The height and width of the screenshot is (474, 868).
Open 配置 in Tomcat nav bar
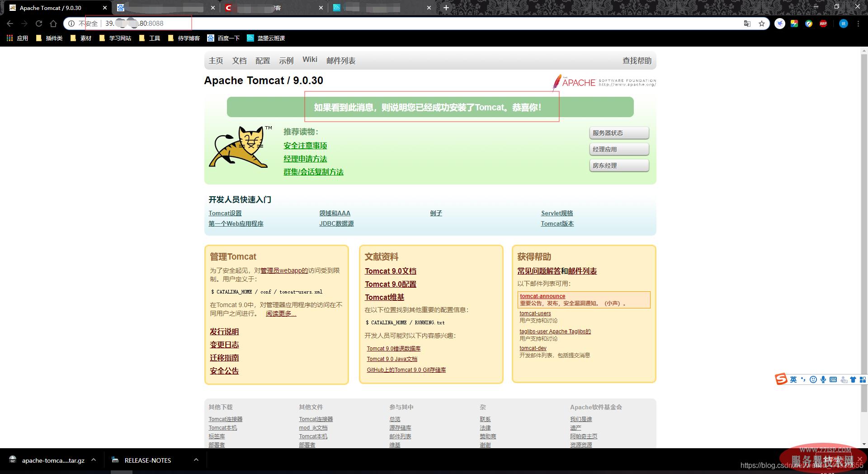tap(263, 60)
